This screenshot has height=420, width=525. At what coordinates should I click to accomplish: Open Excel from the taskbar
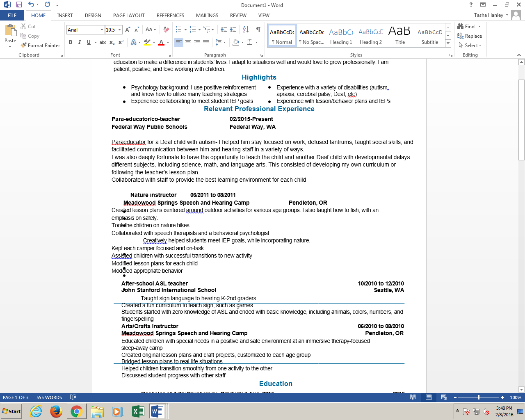[137, 411]
